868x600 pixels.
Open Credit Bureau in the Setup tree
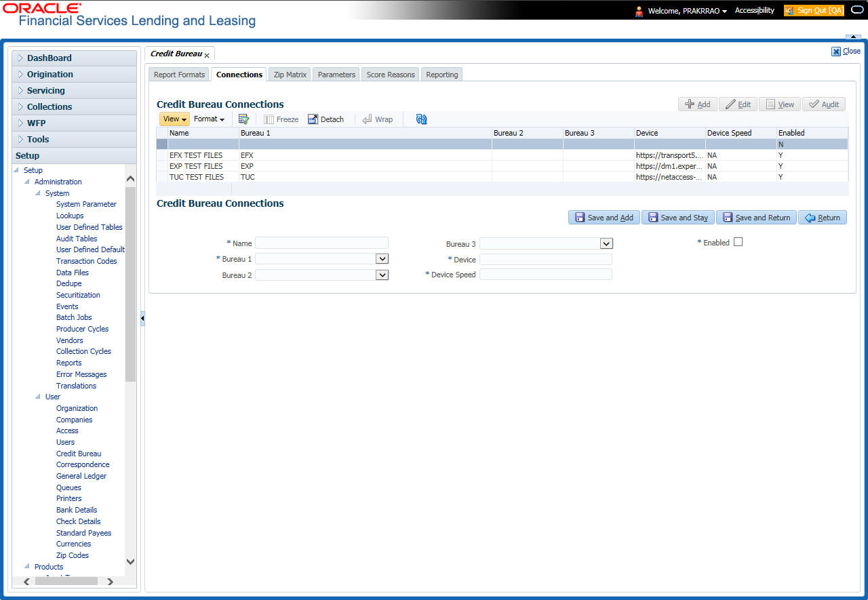79,454
